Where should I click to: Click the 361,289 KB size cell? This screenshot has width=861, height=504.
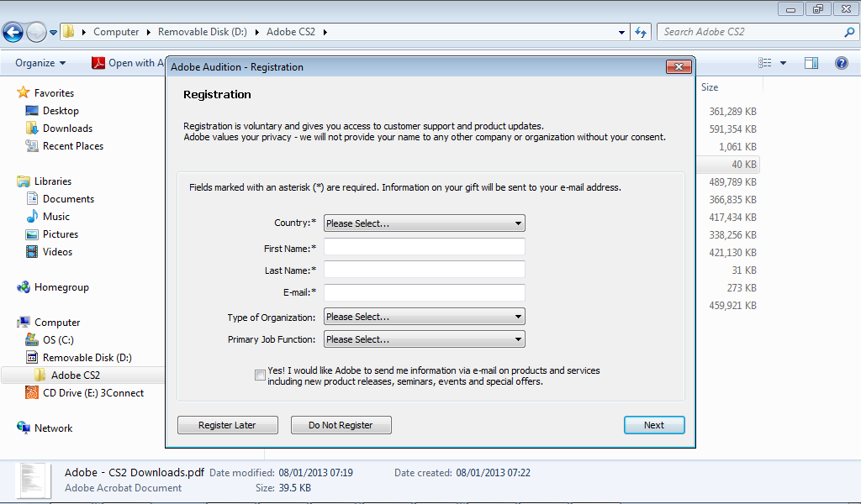[x=732, y=112]
